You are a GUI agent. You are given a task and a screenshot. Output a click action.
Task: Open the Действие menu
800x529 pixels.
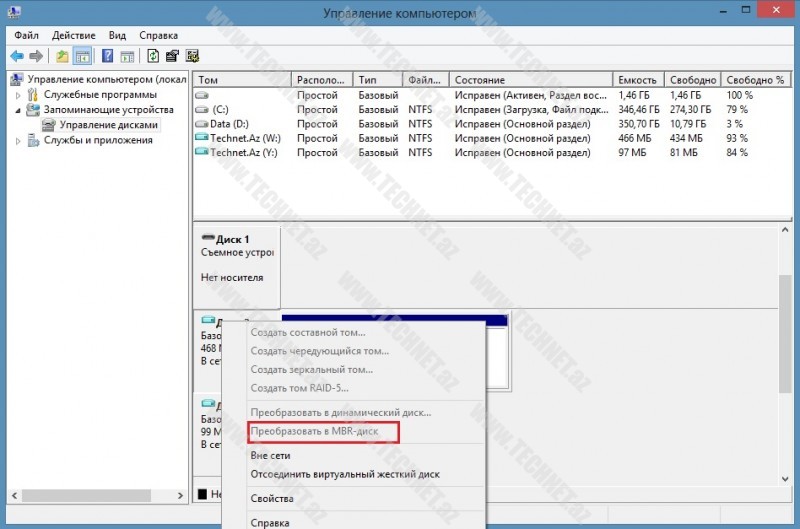click(x=74, y=35)
